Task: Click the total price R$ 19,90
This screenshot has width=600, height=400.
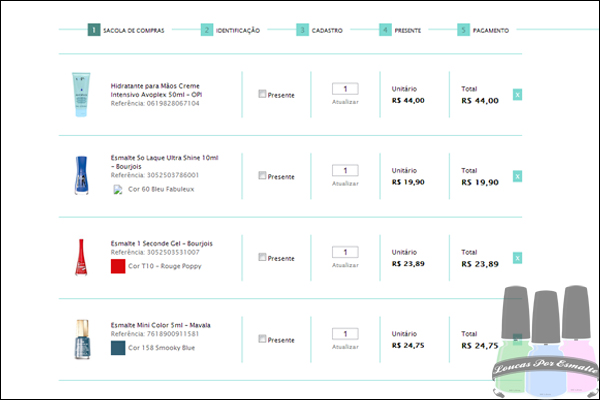Action: click(x=480, y=183)
